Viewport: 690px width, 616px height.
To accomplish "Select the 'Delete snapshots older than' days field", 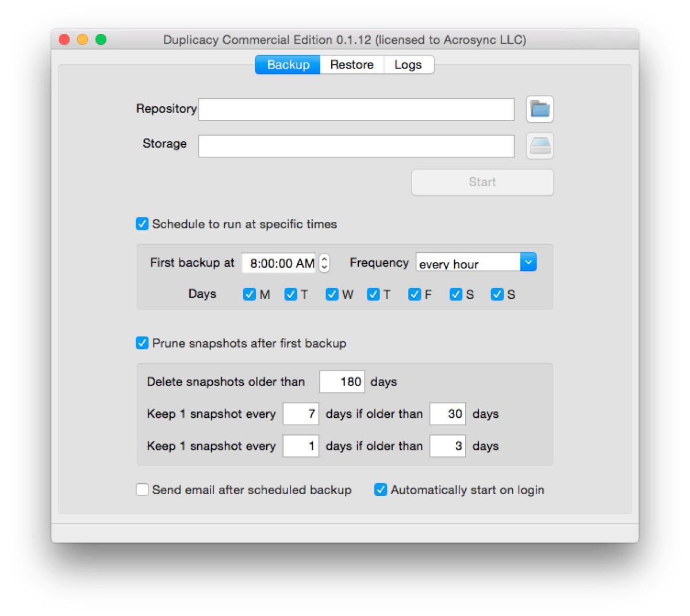I will click(342, 382).
